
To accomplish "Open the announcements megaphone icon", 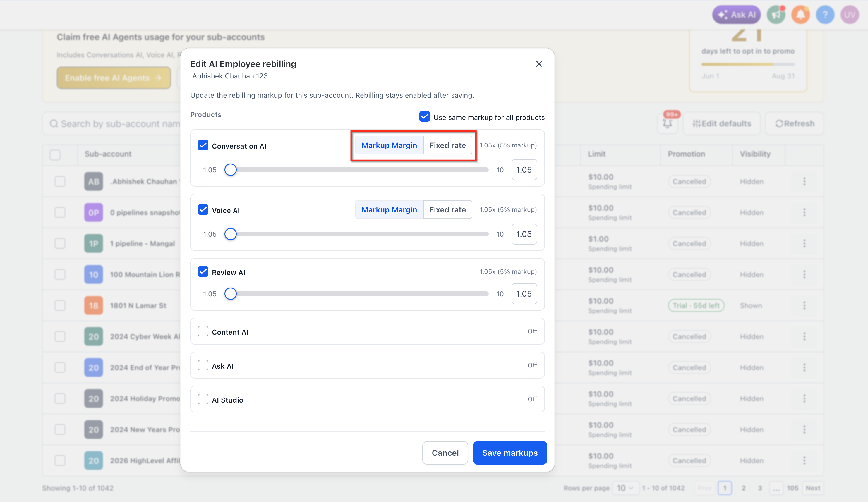I will click(776, 15).
